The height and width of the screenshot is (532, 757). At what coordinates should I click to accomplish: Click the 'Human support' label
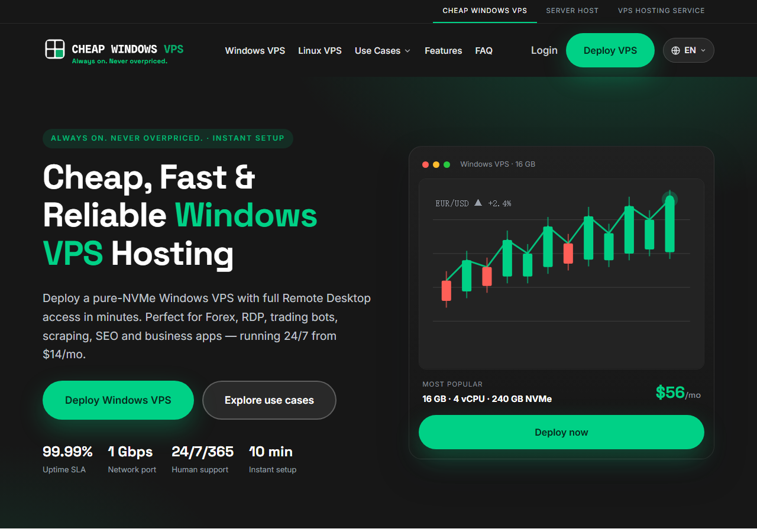200,470
